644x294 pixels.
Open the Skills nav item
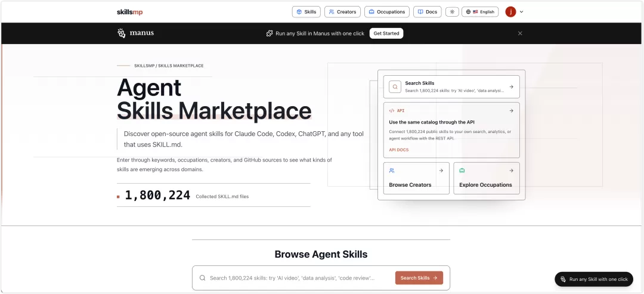pos(306,12)
